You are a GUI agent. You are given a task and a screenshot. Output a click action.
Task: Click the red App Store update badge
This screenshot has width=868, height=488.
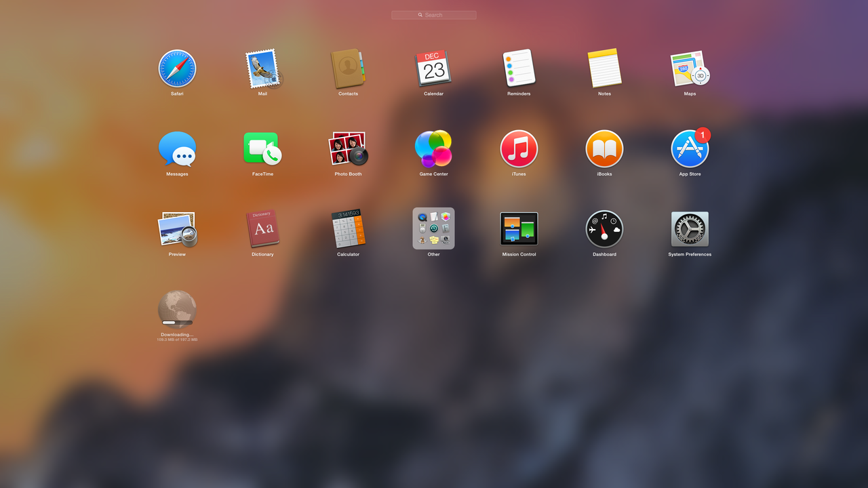point(703,135)
